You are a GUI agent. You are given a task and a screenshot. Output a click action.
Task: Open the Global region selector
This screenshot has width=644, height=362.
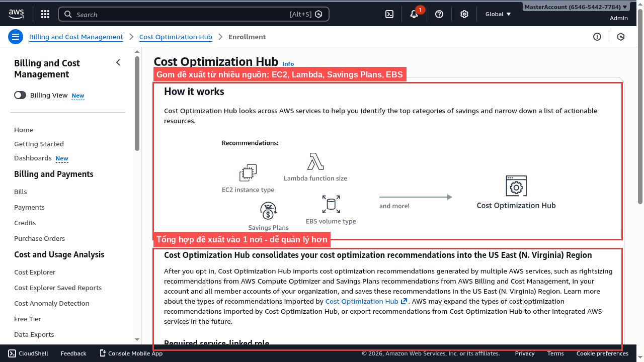tap(497, 14)
